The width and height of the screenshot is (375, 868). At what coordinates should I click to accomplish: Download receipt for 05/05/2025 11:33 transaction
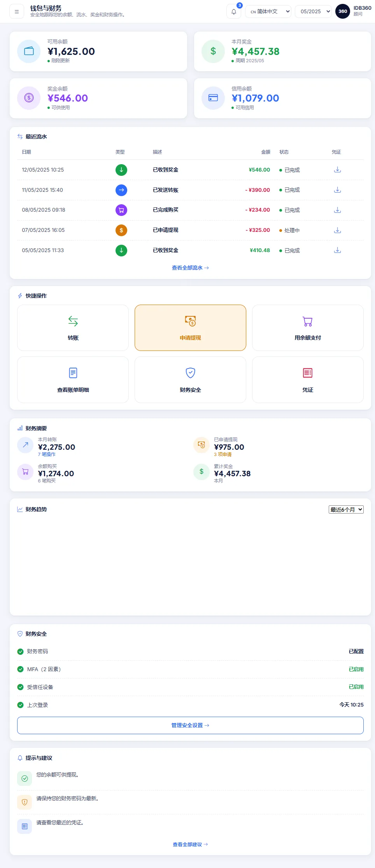[338, 250]
